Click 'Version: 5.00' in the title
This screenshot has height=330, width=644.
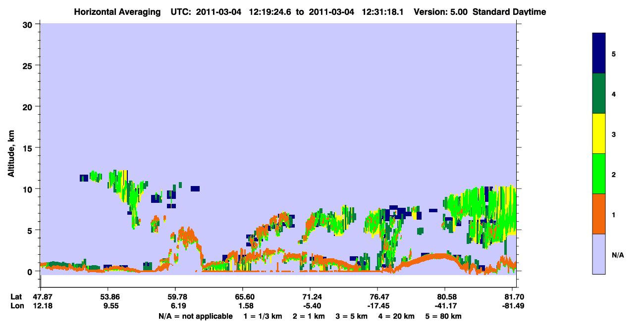coord(441,12)
